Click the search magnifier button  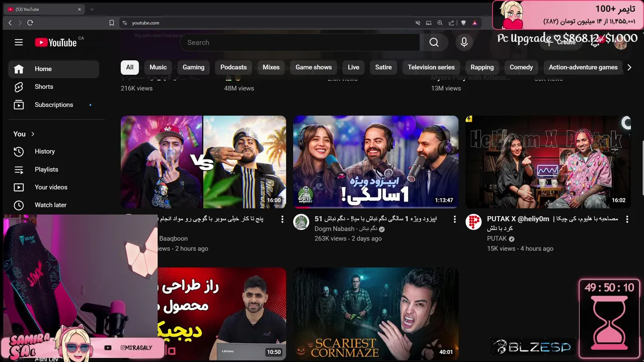coord(434,42)
